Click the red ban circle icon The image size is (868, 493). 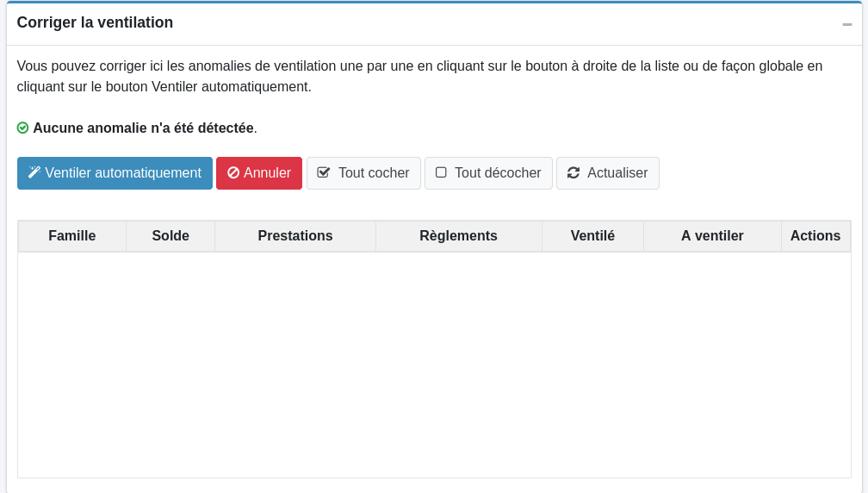coord(233,172)
